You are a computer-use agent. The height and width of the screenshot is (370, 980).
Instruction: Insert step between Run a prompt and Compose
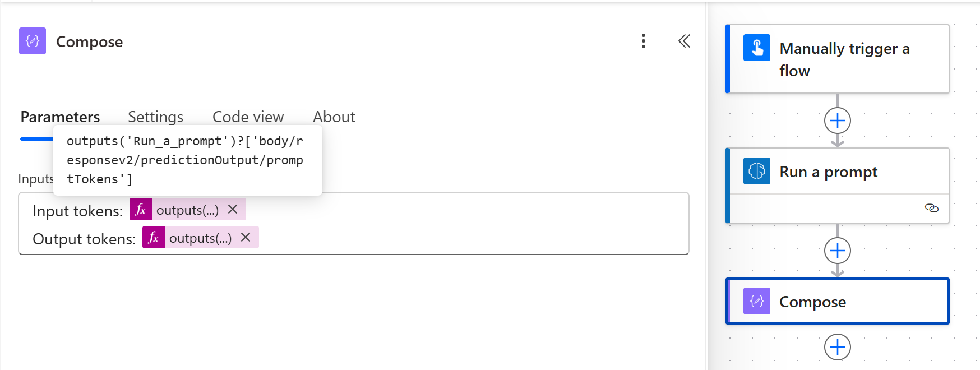click(838, 251)
